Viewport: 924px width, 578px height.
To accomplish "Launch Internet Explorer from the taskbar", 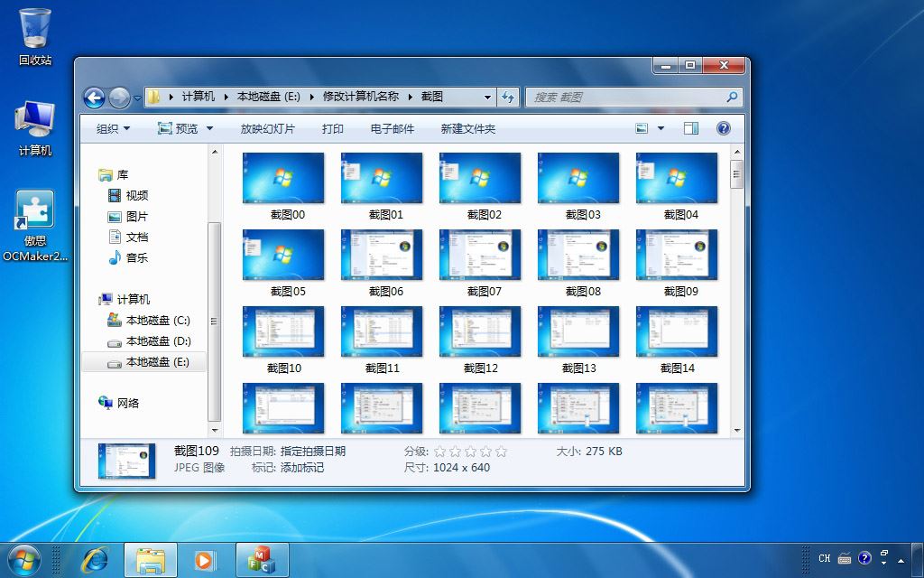I will click(x=95, y=560).
